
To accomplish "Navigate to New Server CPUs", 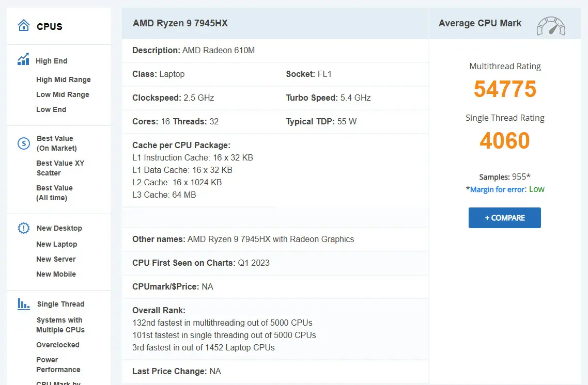I will [56, 259].
